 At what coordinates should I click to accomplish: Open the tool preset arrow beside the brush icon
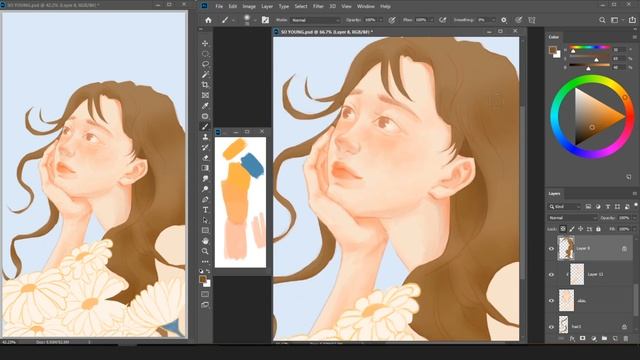233,20
